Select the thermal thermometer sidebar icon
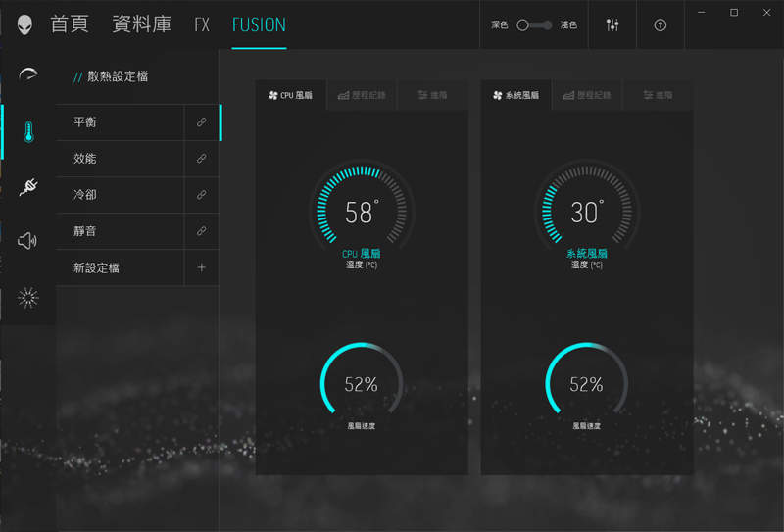 [x=28, y=132]
